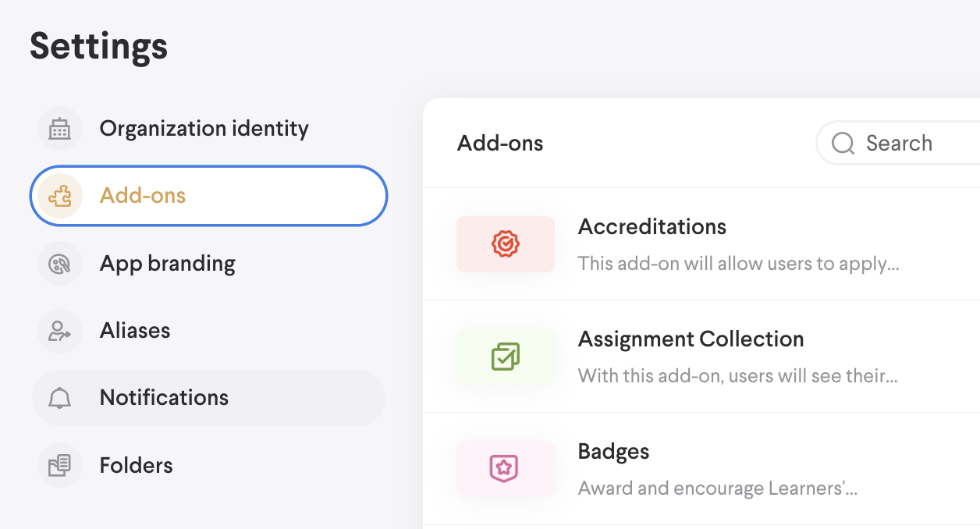This screenshot has width=980, height=529.
Task: Click the green Assignment Collection checkbox icon
Action: click(506, 357)
